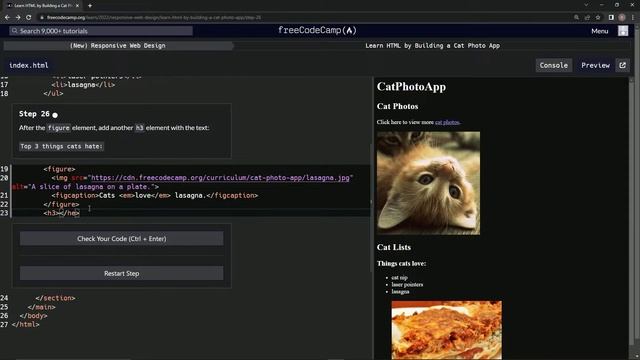Click the Restart Step button
The width and height of the screenshot is (640, 360).
[x=122, y=273]
